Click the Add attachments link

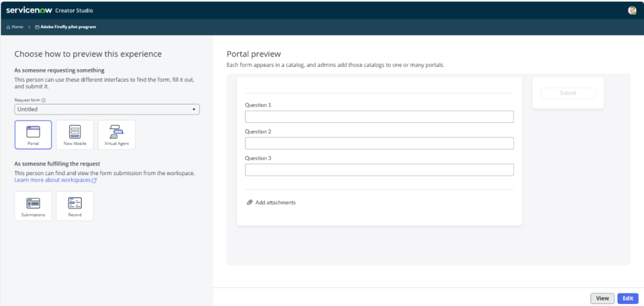pos(275,203)
